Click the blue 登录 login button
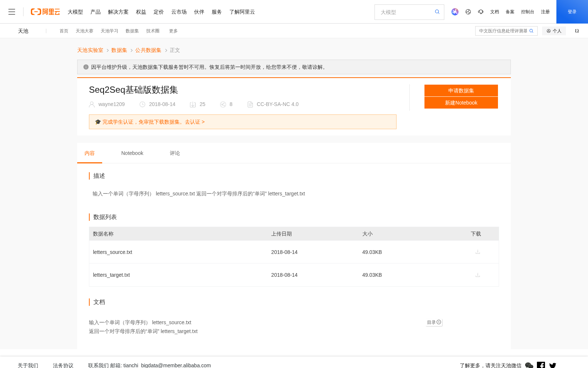The width and height of the screenshot is (588, 368). [572, 12]
